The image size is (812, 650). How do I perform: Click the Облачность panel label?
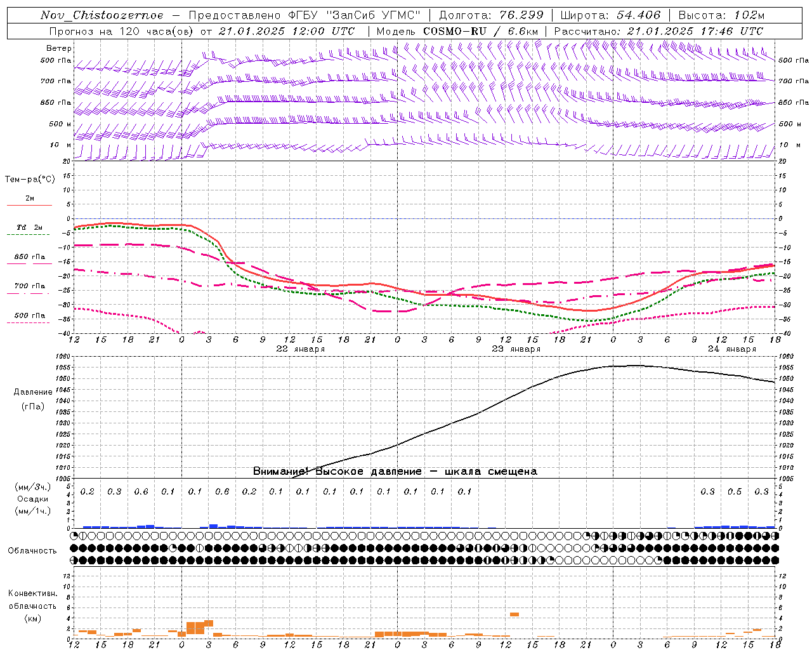pyautogui.click(x=32, y=551)
